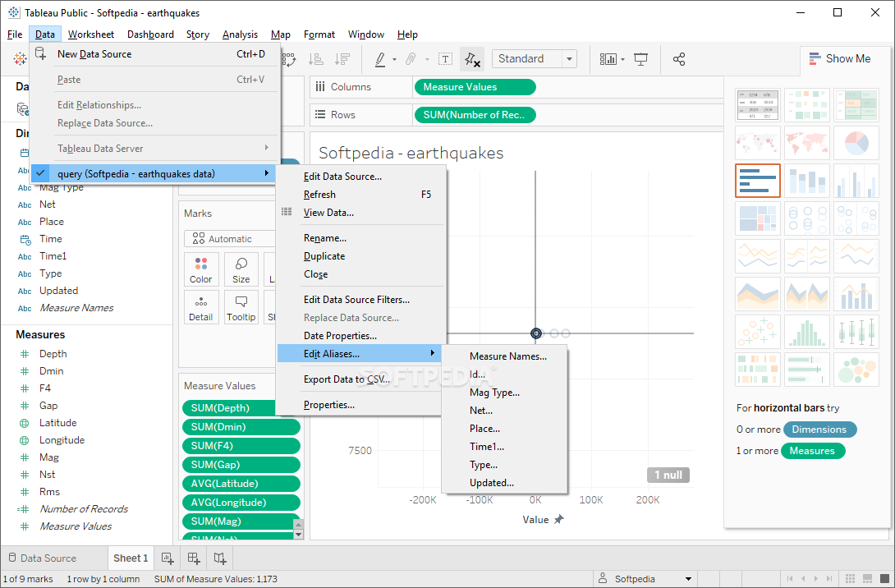Click the 1 null indicator
This screenshot has height=588, width=895.
pos(668,475)
